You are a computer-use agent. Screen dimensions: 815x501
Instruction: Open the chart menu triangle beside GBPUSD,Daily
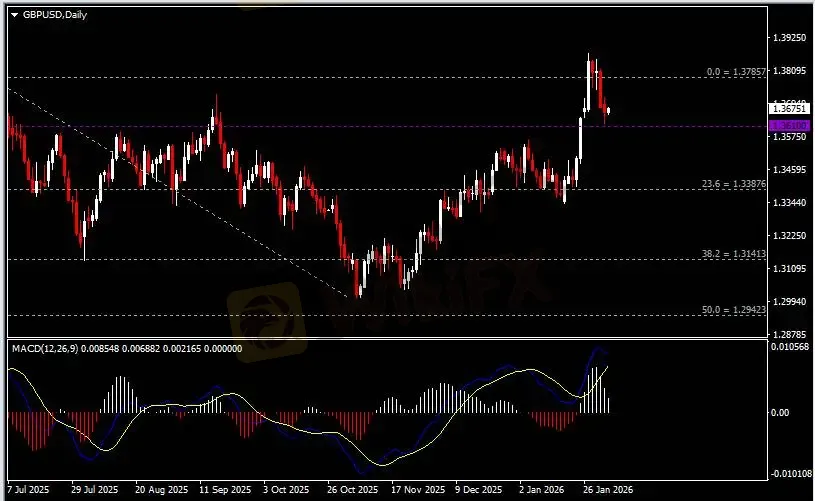(14, 15)
